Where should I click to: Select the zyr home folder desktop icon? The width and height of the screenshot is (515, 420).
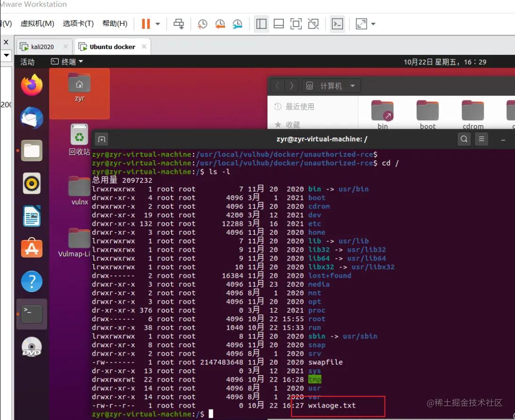[x=79, y=88]
